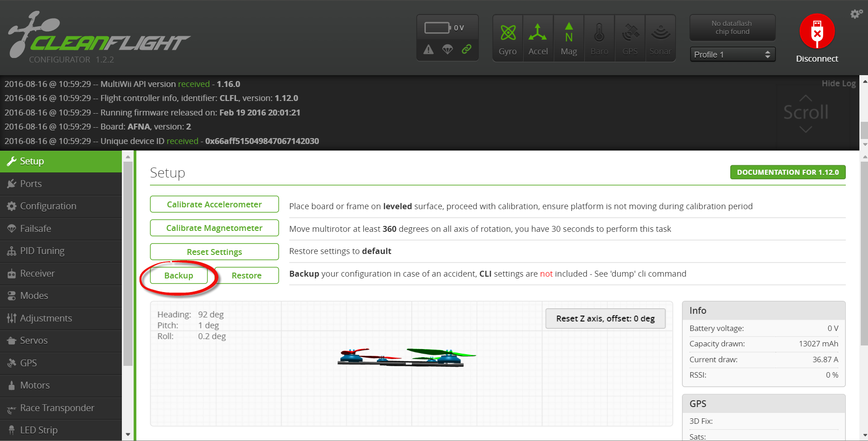Click the Info panel header

(x=764, y=311)
